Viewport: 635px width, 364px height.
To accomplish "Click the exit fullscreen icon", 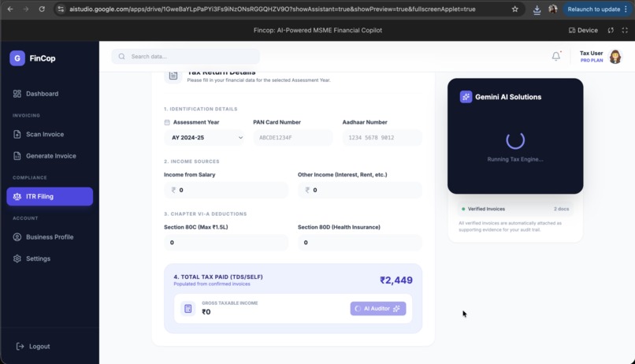I will pos(625,31).
